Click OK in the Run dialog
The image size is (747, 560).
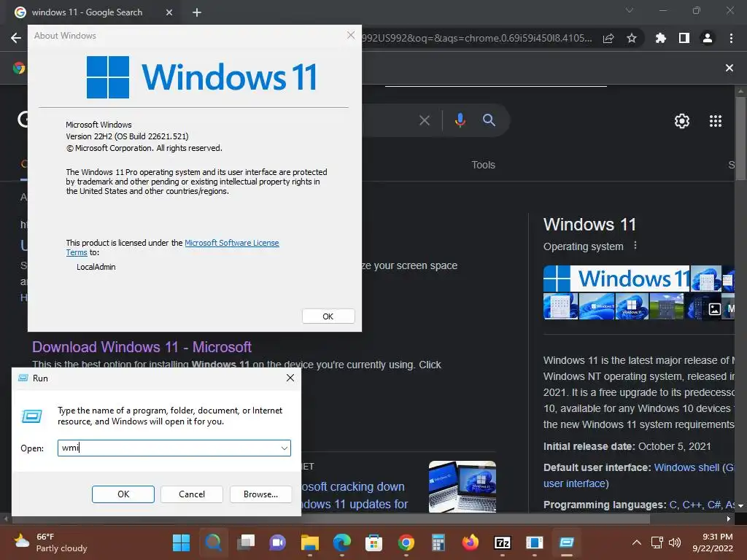[x=123, y=494]
